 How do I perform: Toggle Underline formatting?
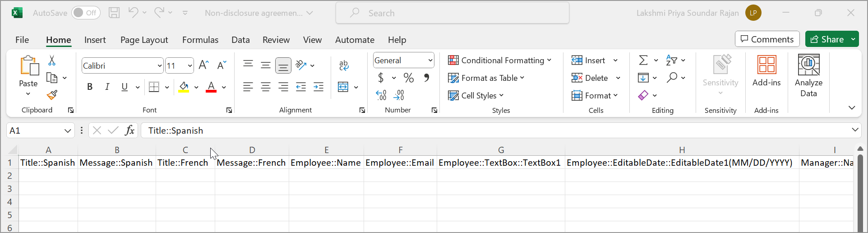[125, 87]
